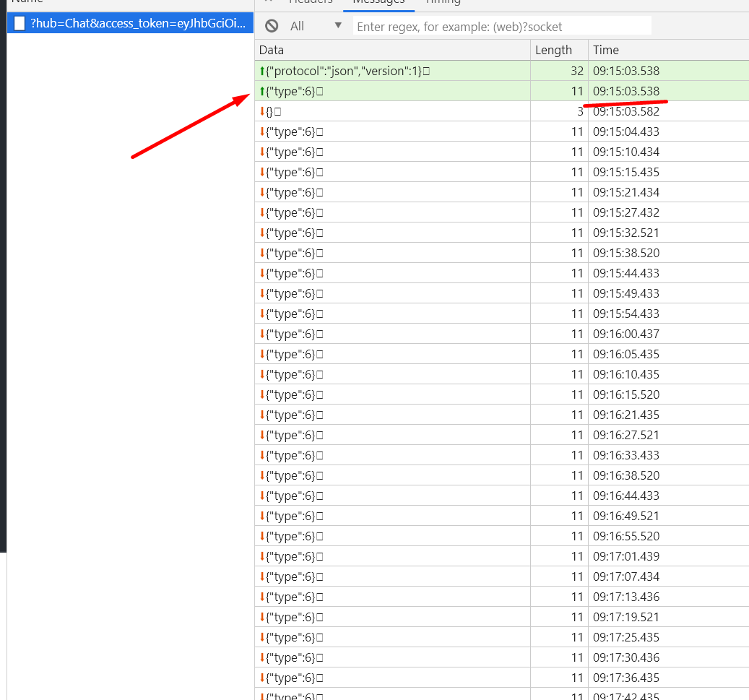The height and width of the screenshot is (700, 749).
Task: Click the receive arrow at 09:16:00.437
Action: [x=262, y=334]
